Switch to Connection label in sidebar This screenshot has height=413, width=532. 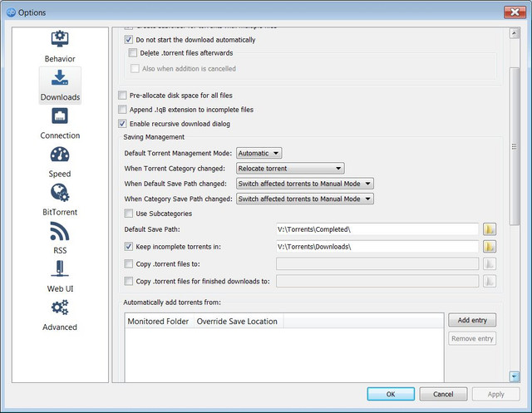[60, 135]
